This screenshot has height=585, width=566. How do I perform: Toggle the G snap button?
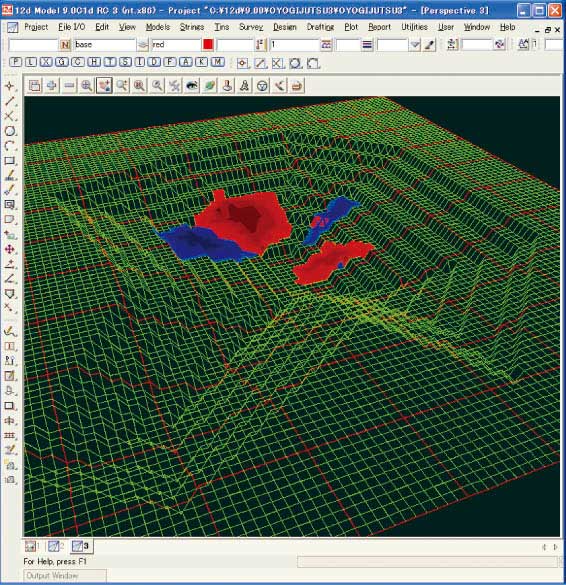(62, 62)
